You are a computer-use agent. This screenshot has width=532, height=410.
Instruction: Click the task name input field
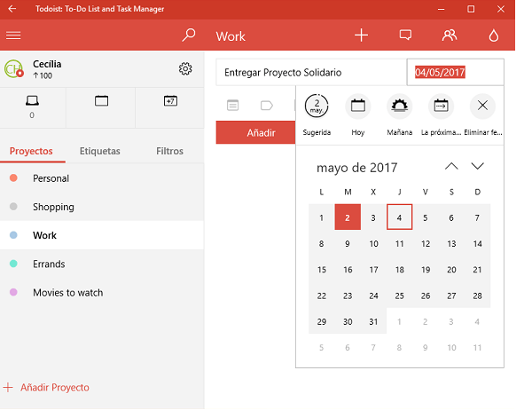311,73
